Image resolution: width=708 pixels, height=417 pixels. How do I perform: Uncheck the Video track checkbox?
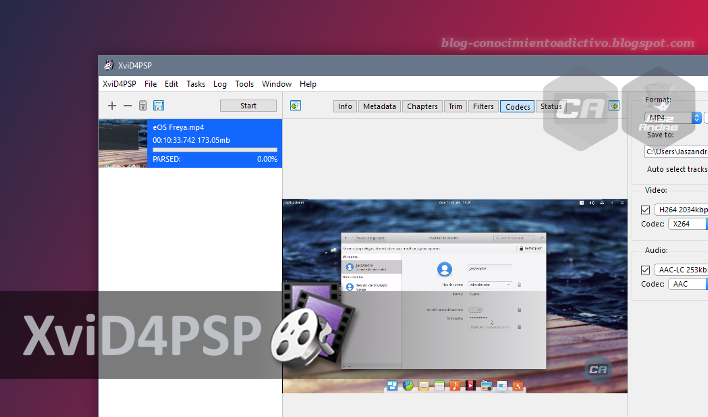click(x=645, y=210)
